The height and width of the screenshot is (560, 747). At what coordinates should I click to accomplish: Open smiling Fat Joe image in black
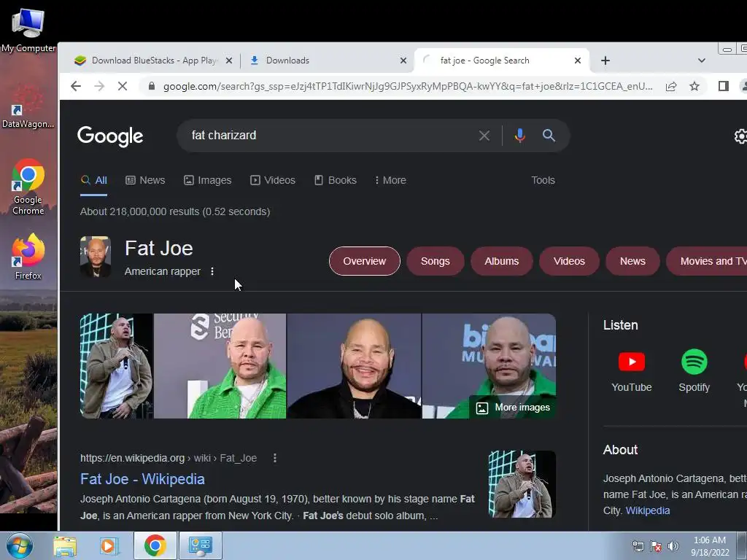tap(354, 366)
